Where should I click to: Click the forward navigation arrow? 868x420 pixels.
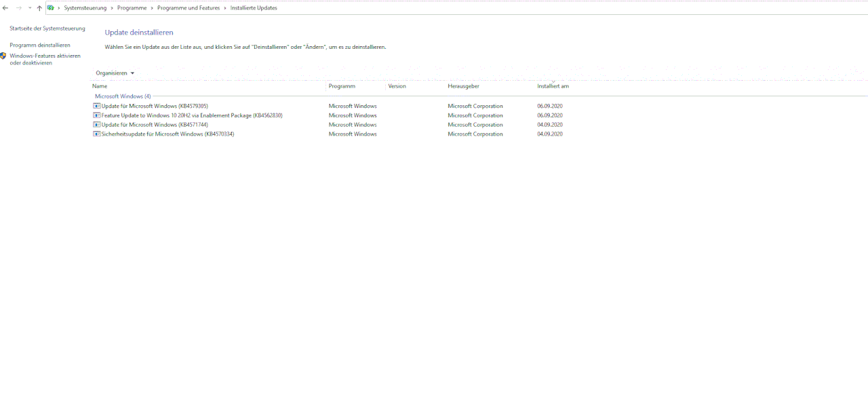tap(18, 8)
